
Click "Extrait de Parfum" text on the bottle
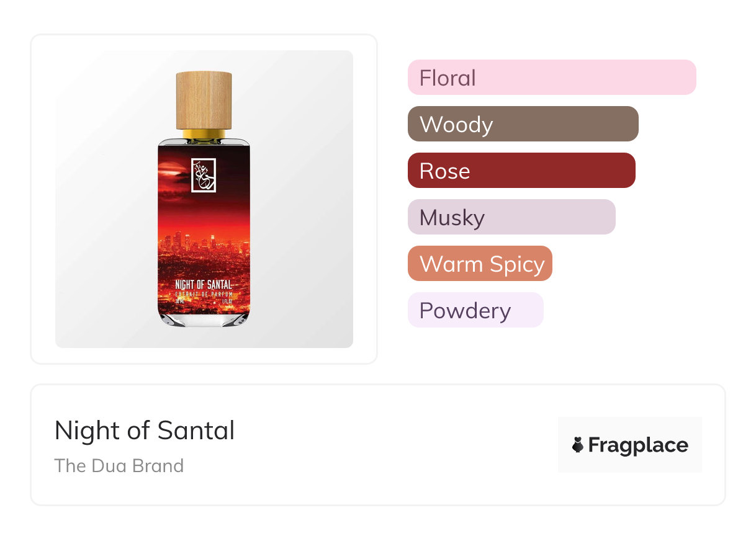[204, 293]
